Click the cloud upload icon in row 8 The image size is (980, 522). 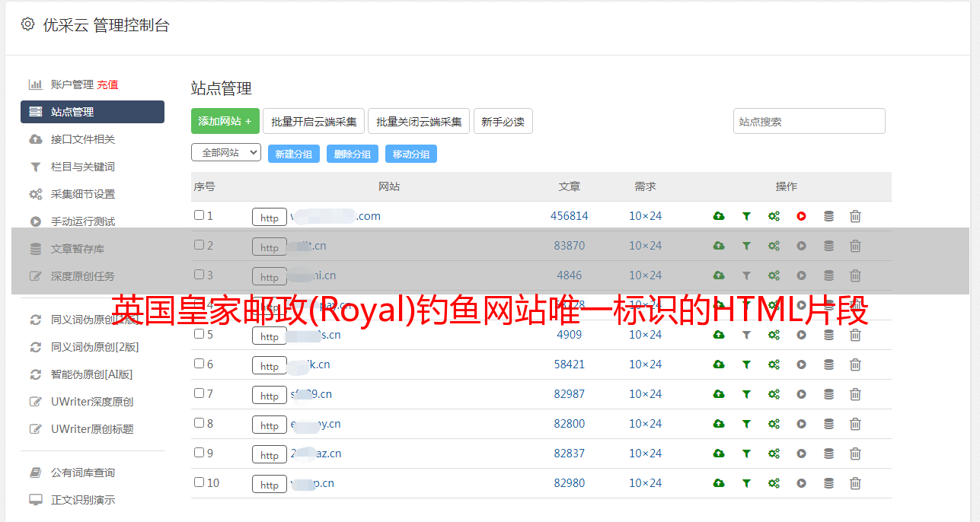pos(719,424)
